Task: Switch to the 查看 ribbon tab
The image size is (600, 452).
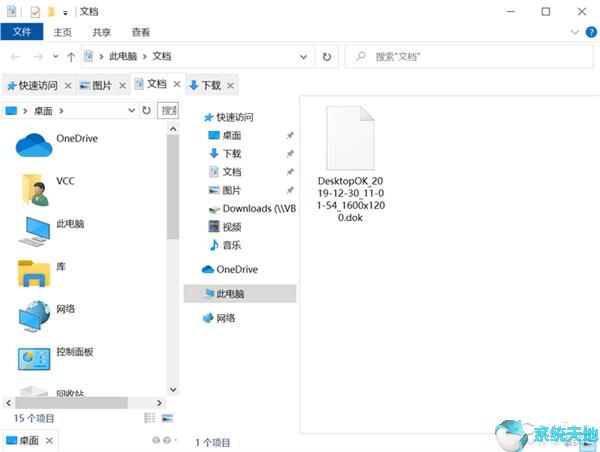Action: click(x=141, y=32)
